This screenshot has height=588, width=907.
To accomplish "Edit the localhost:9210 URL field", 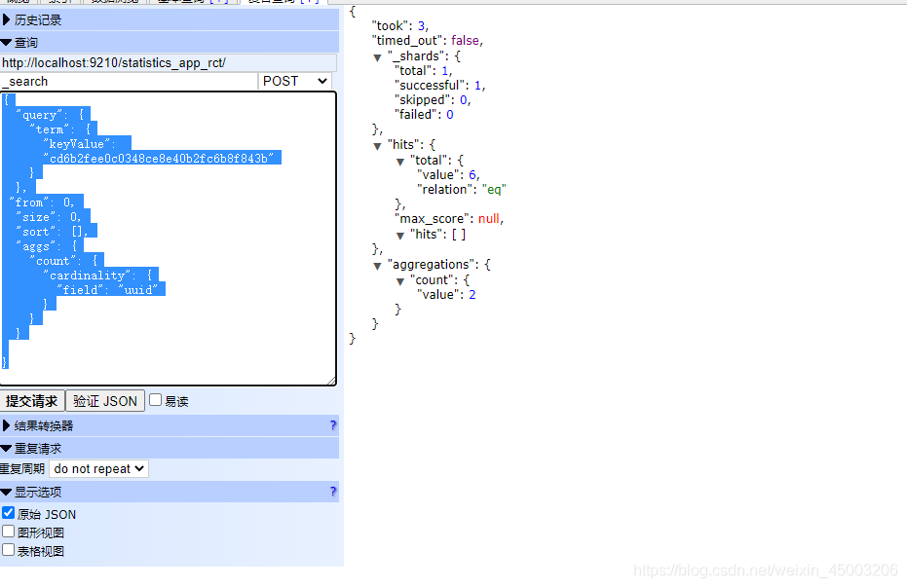I will (168, 62).
